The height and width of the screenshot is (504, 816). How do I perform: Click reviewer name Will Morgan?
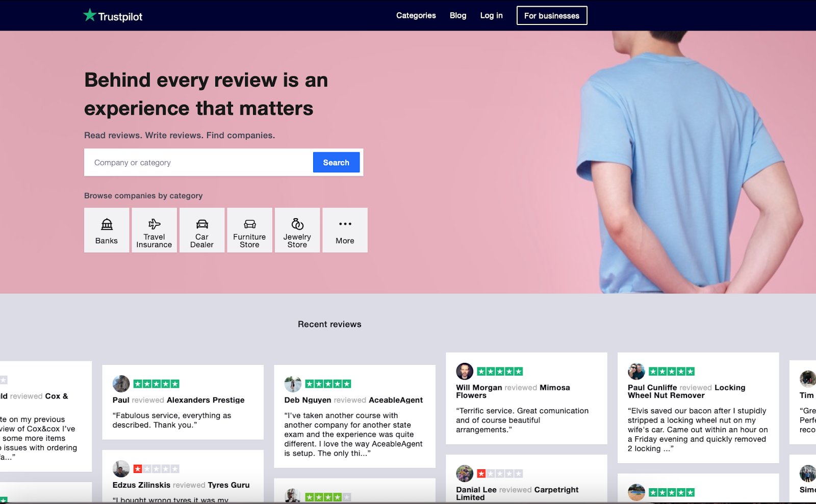(479, 388)
